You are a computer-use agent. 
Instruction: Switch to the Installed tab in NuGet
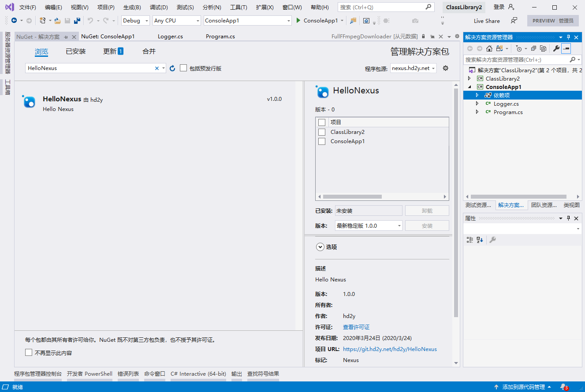[76, 52]
